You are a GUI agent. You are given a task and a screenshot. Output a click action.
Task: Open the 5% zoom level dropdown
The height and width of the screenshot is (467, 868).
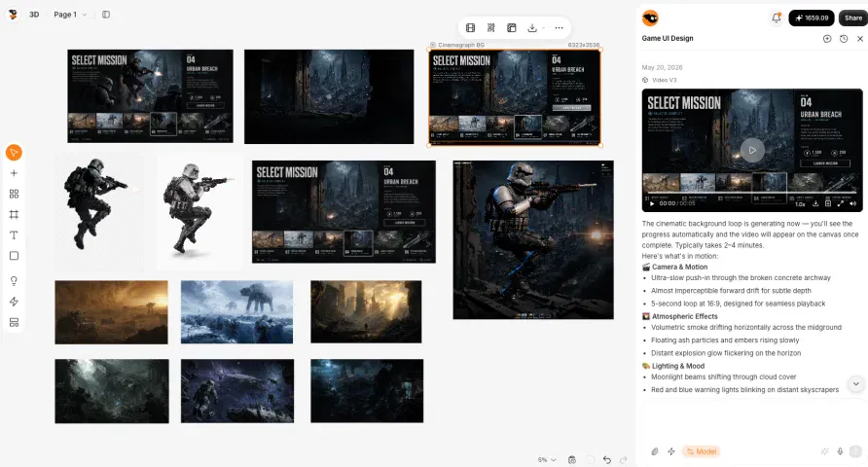pos(547,460)
